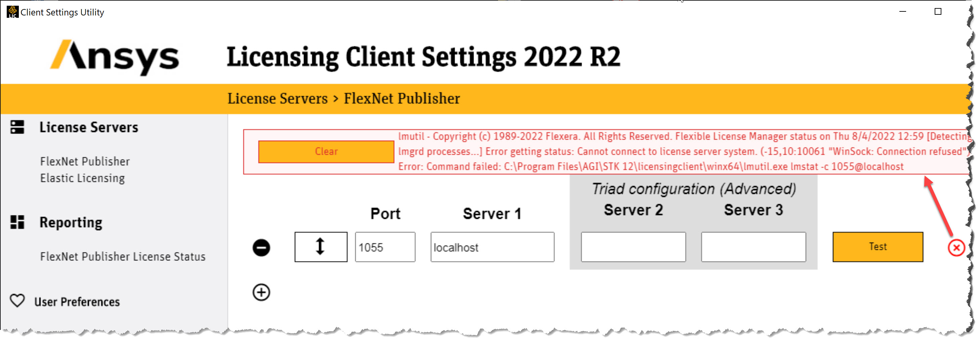Select the Server 1 localhost field
Screen dimensions: 980x343
492,247
